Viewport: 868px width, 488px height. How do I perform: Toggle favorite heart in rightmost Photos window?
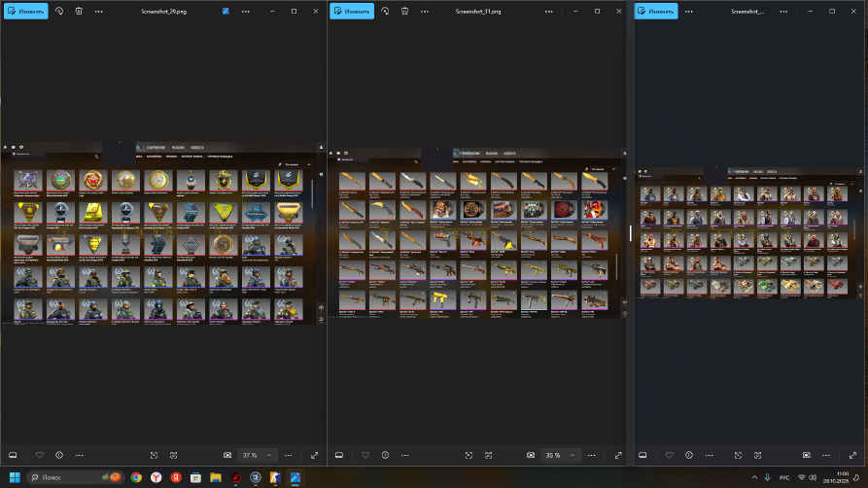click(669, 455)
